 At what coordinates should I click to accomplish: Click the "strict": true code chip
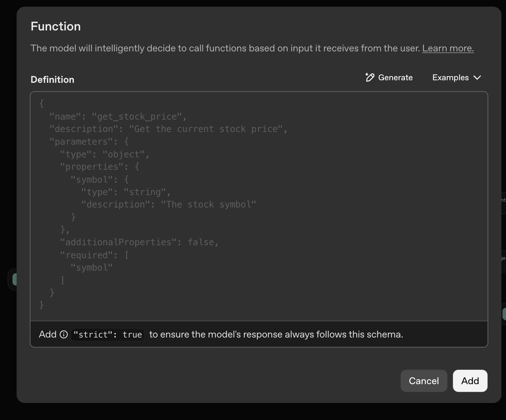[x=107, y=335]
